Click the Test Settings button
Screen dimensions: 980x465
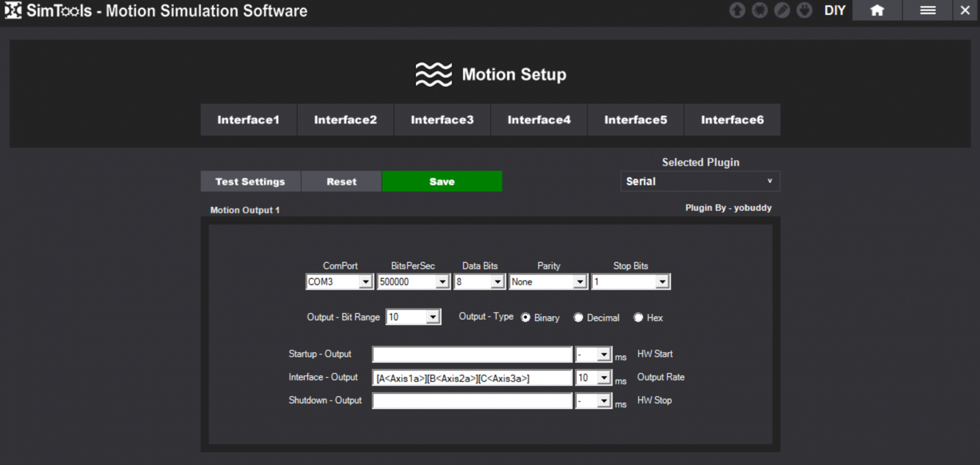[250, 182]
